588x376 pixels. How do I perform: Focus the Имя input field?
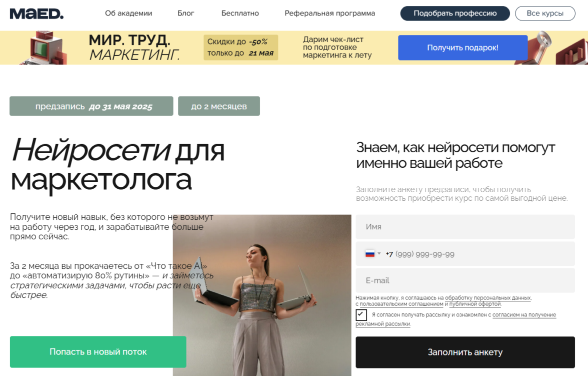click(x=465, y=227)
